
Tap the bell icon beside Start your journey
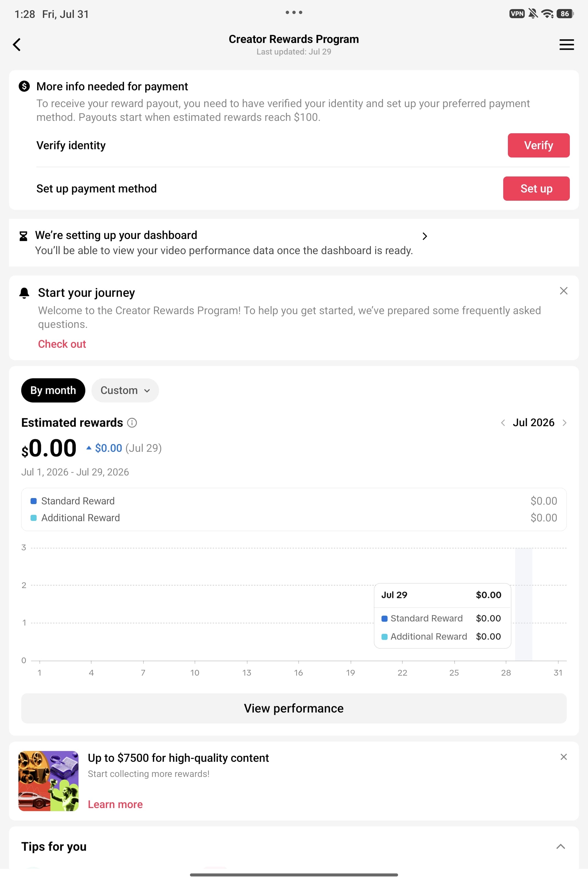tap(24, 293)
